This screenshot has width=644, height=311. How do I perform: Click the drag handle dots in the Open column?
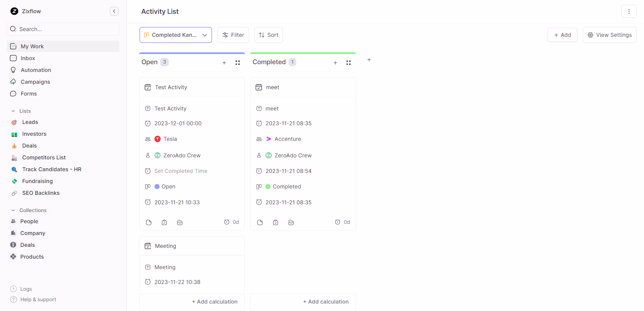[238, 63]
